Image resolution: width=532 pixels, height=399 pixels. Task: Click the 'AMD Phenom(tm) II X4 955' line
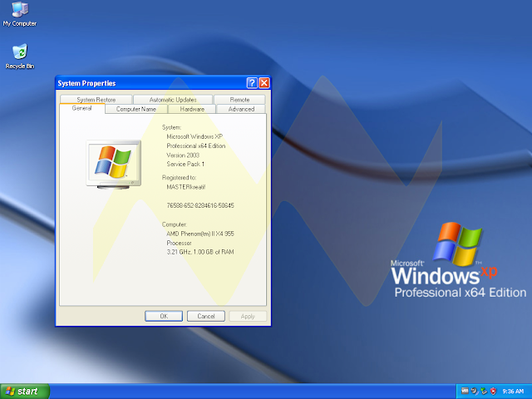click(x=200, y=234)
